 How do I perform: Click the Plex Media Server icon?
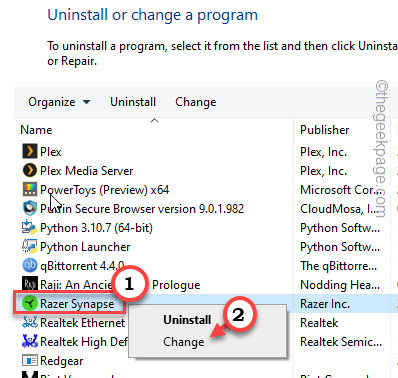point(30,171)
